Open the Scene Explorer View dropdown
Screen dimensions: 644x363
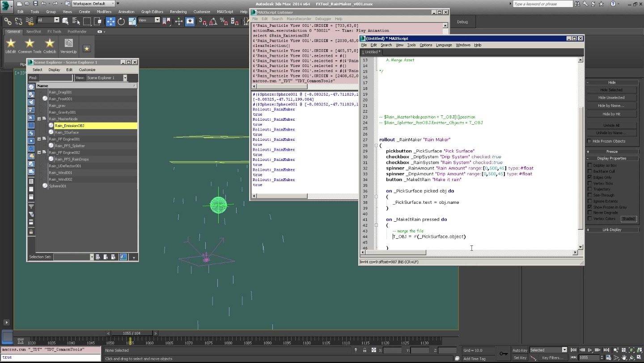click(106, 78)
